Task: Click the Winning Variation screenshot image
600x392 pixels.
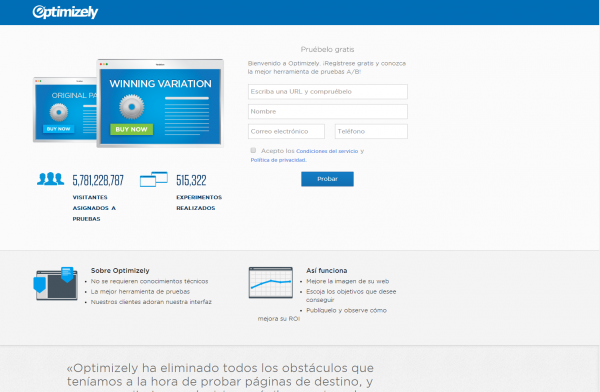Action: pos(160,103)
